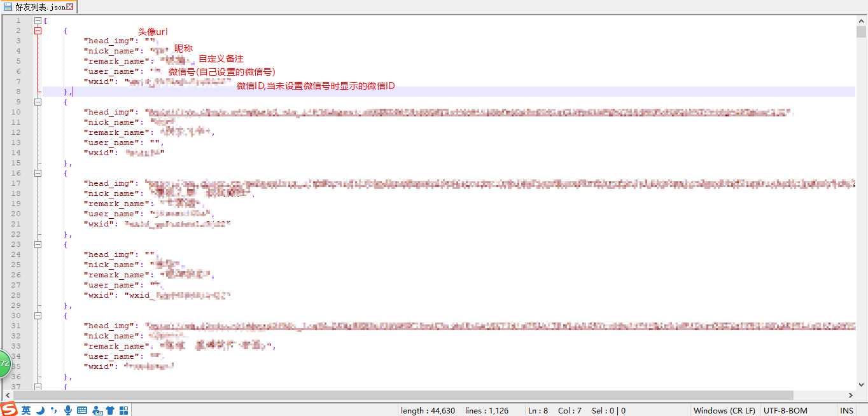868x416 pixels.
Task: Collapse the object fold on line 37
Action: [38, 387]
